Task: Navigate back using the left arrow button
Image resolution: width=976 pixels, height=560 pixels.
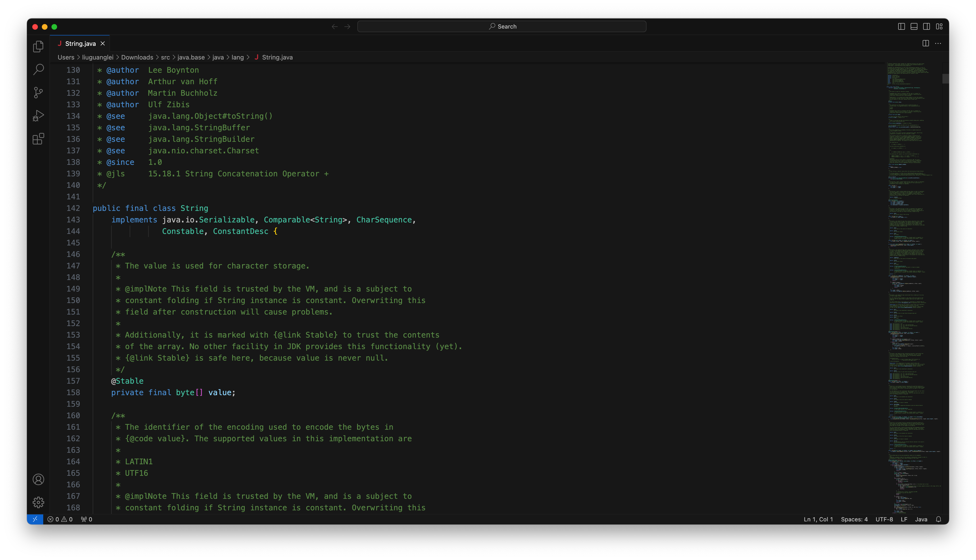Action: pos(335,26)
